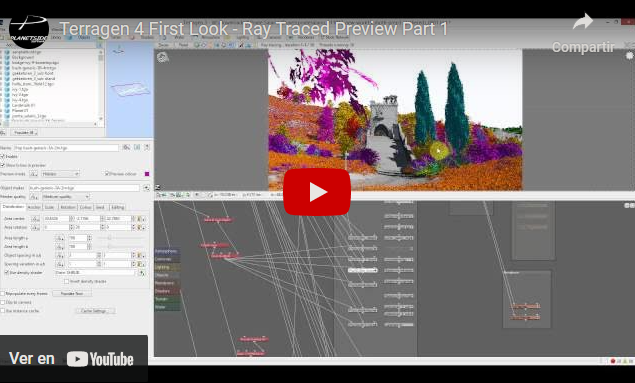
Task: Click Preview mode animation button icon
Action: coord(34,174)
